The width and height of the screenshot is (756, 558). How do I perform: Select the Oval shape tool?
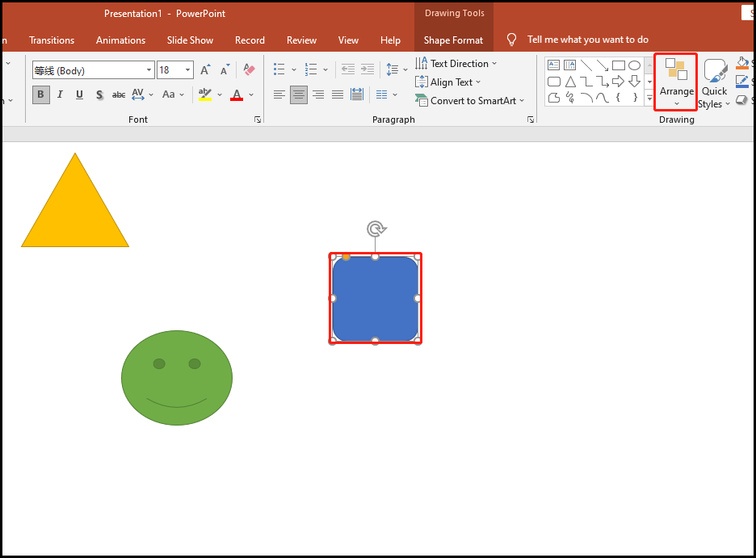coord(634,65)
